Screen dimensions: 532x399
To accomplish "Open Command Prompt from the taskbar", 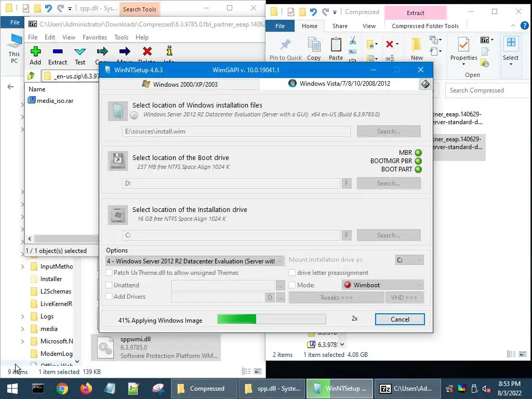I will click(37, 389).
